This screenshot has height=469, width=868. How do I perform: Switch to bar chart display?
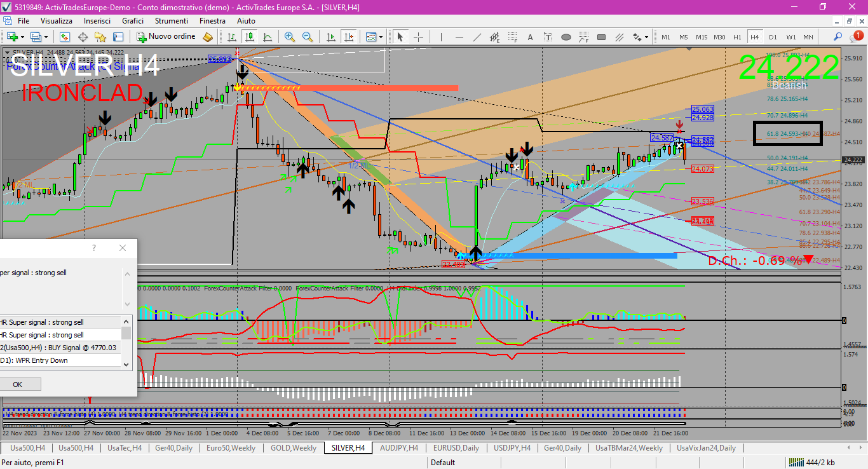(x=232, y=37)
